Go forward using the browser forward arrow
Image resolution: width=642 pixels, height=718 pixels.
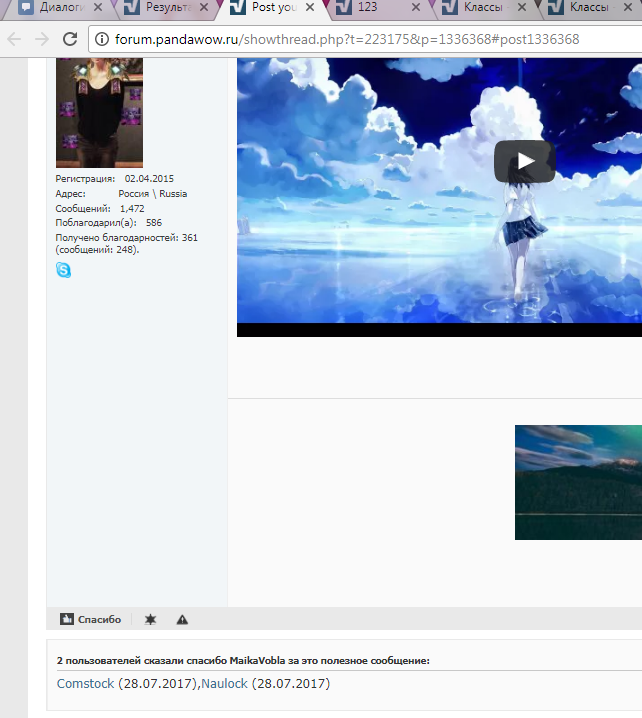tap(42, 39)
